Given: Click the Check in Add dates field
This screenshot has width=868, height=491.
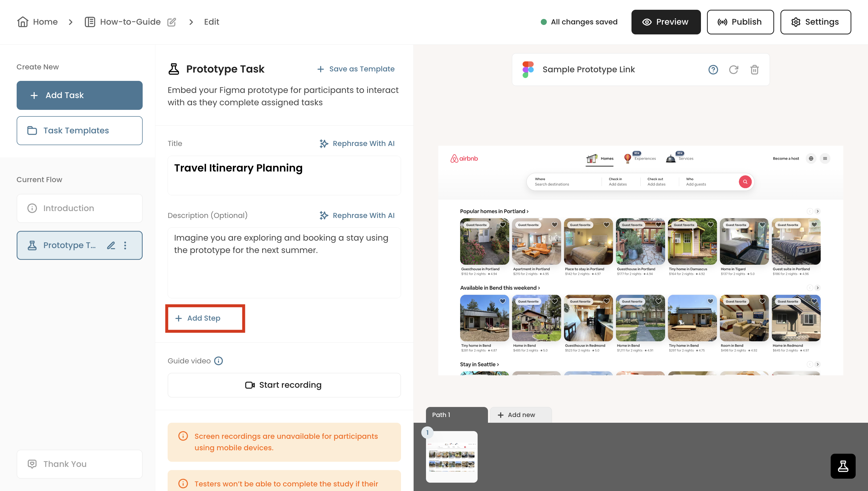Looking at the screenshot, I should coord(621,182).
